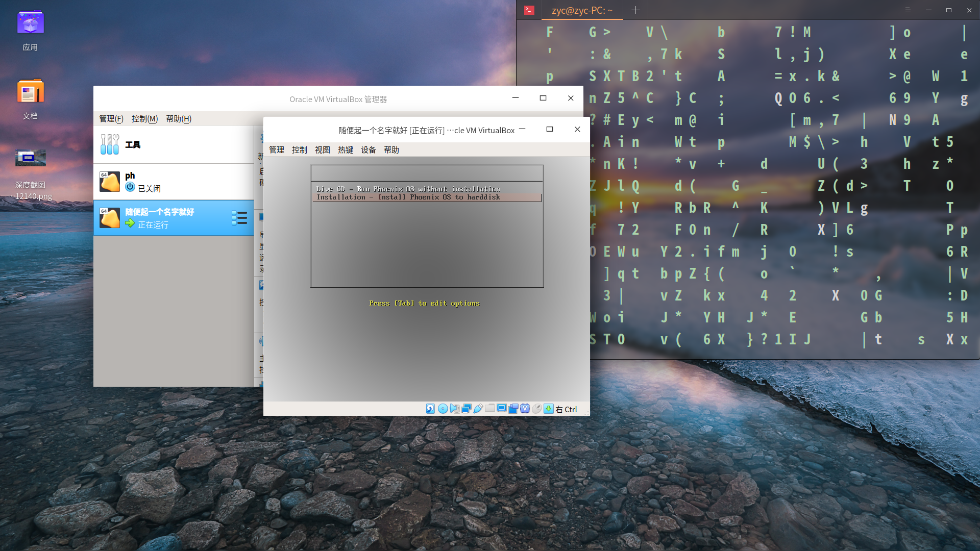Open 控制(M) menu in VirtualBox Manager
Image resolution: width=980 pixels, height=551 pixels.
(x=144, y=118)
